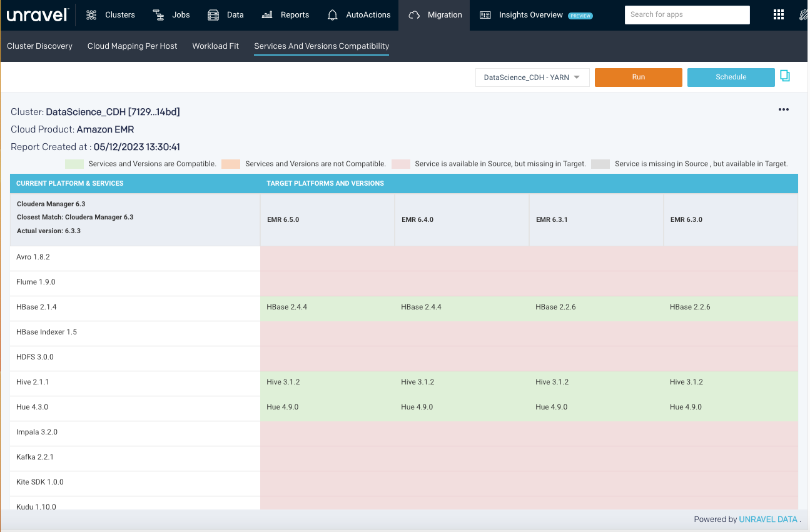Screen dimensions: 810x532
Task: Click the EMR 6.5.0 column header
Action: coord(327,219)
